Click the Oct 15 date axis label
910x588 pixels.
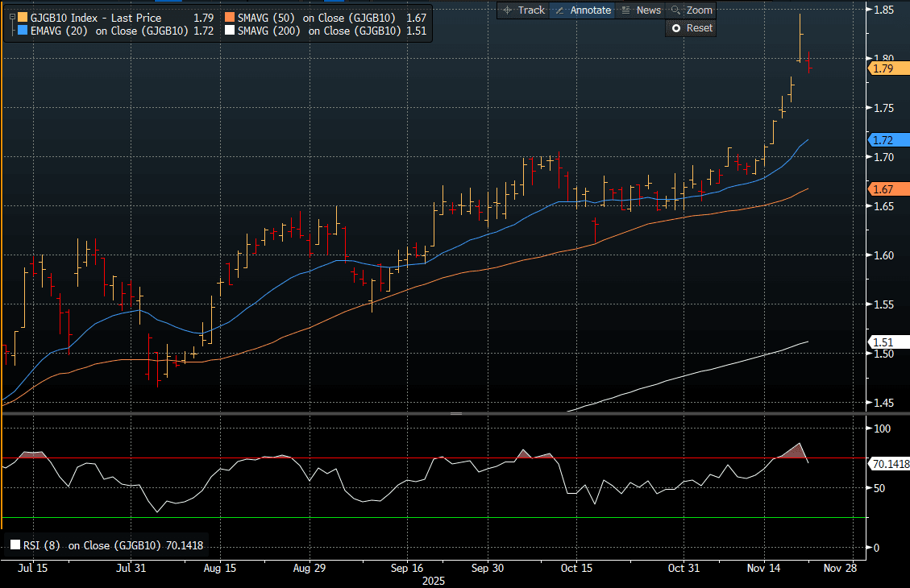576,568
